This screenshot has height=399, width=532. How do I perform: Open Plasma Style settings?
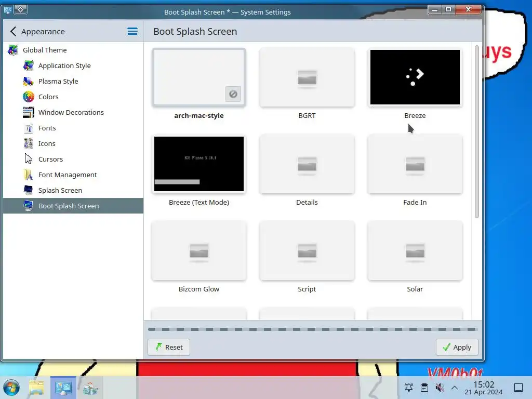(x=73, y=81)
